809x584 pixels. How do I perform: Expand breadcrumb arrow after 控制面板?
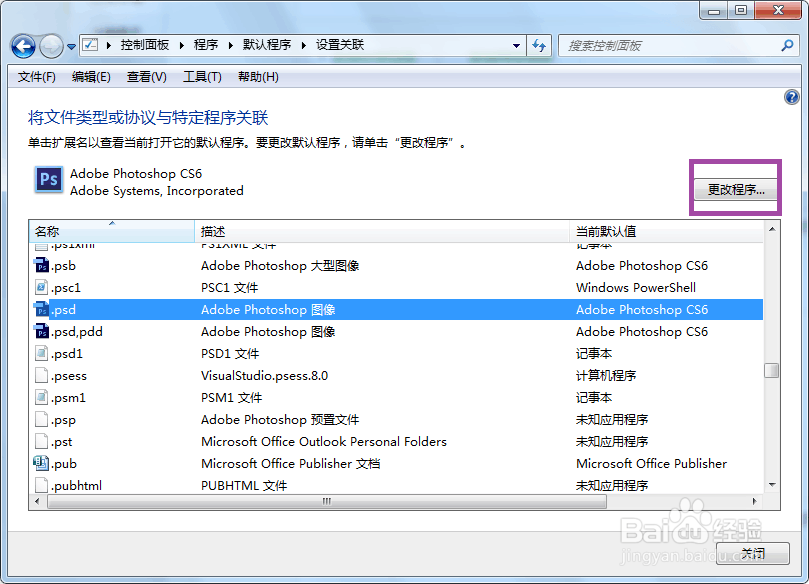182,45
